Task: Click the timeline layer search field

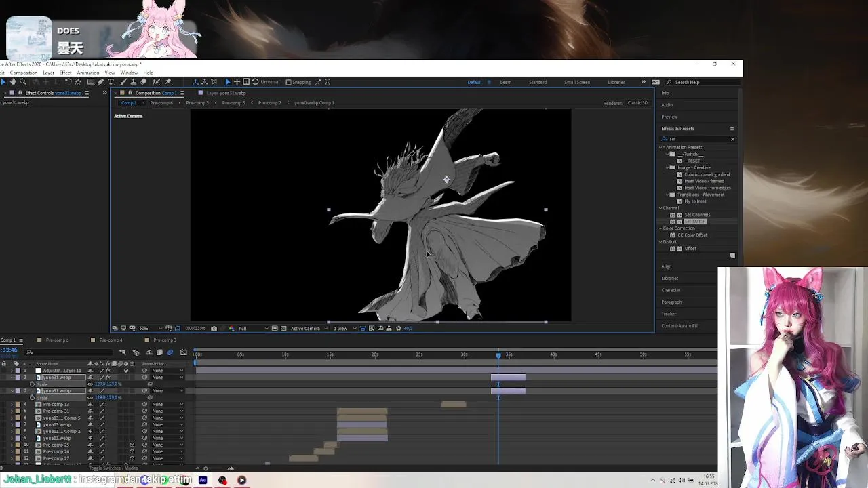Action: point(68,352)
